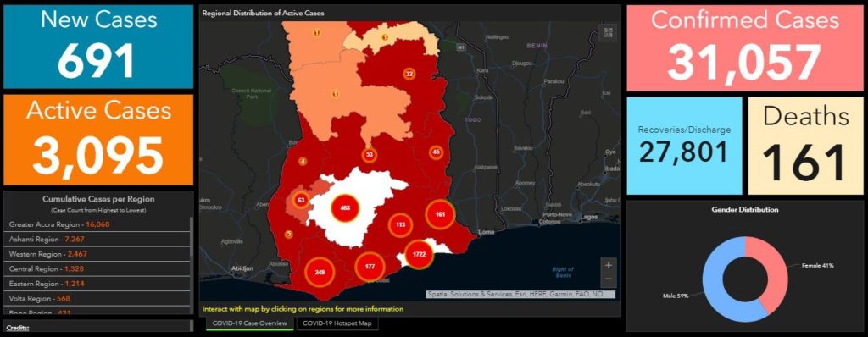Image resolution: width=868 pixels, height=337 pixels.
Task: Select the 161 cases map marker
Action: [440, 213]
